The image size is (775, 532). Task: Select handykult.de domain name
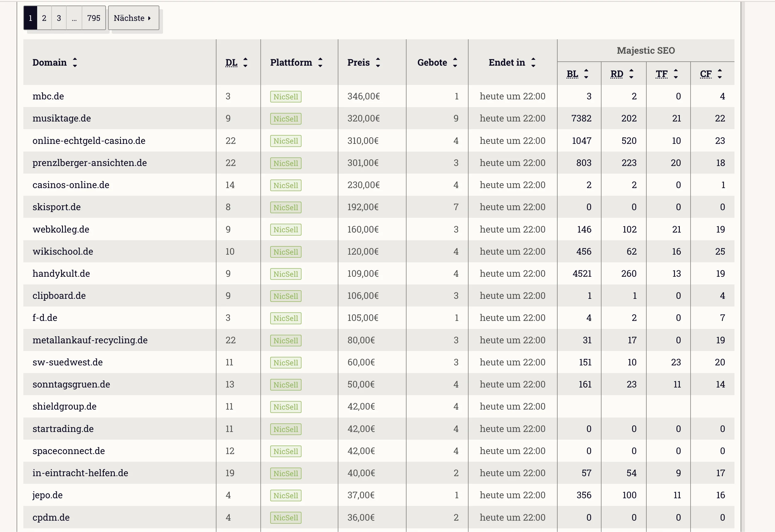61,274
